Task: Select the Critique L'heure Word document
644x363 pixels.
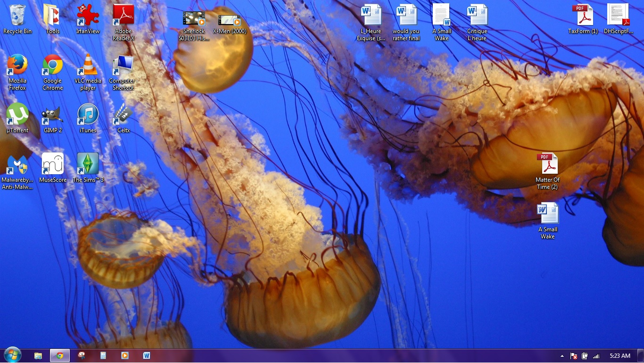Action: click(477, 22)
